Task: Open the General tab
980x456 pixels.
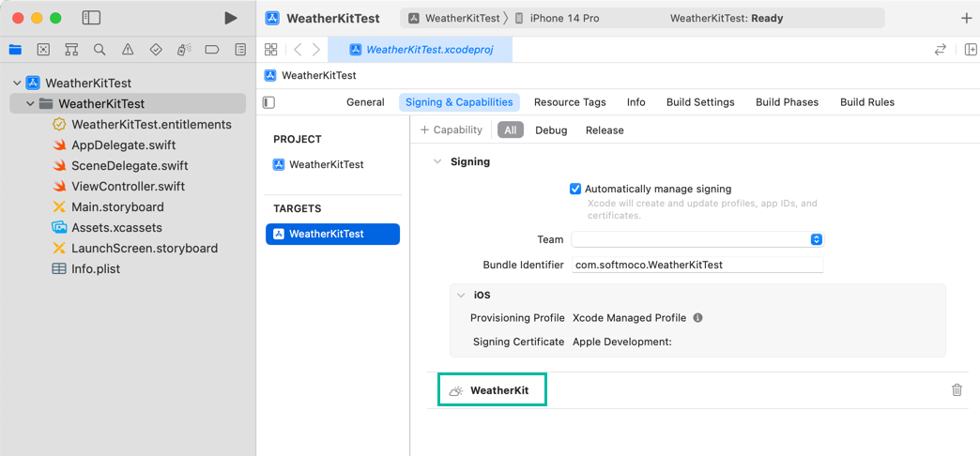Action: 365,102
